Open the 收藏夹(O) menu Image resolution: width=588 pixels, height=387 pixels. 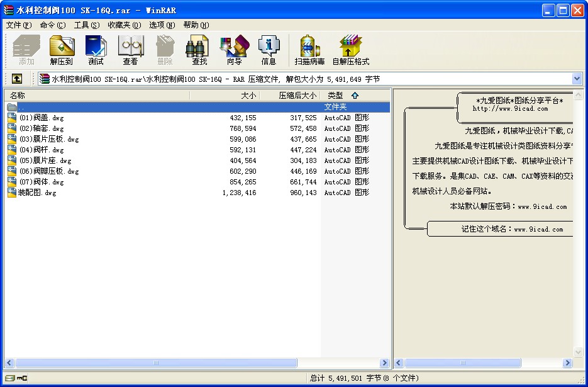[x=124, y=25]
